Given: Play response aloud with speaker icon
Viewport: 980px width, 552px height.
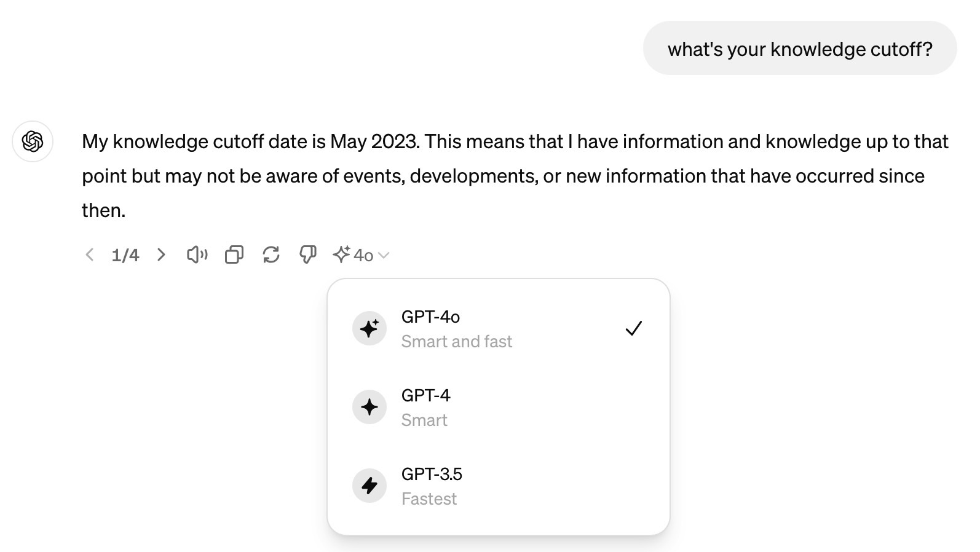Looking at the screenshot, I should click(197, 254).
